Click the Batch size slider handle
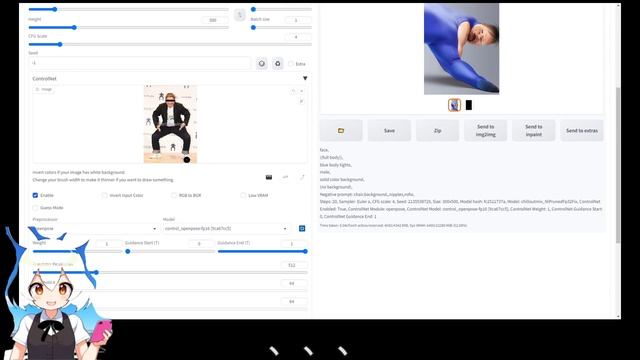Viewport: 640px width, 360px height. (x=253, y=27)
